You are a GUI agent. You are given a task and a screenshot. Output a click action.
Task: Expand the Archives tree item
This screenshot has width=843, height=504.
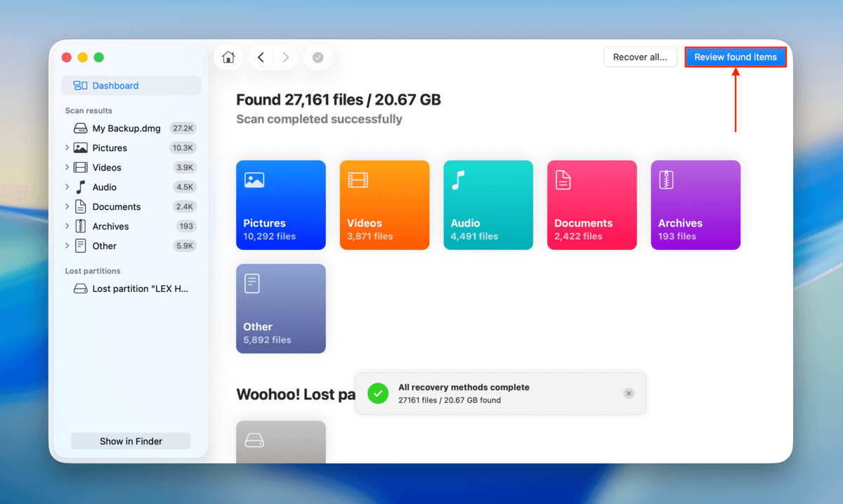67,227
